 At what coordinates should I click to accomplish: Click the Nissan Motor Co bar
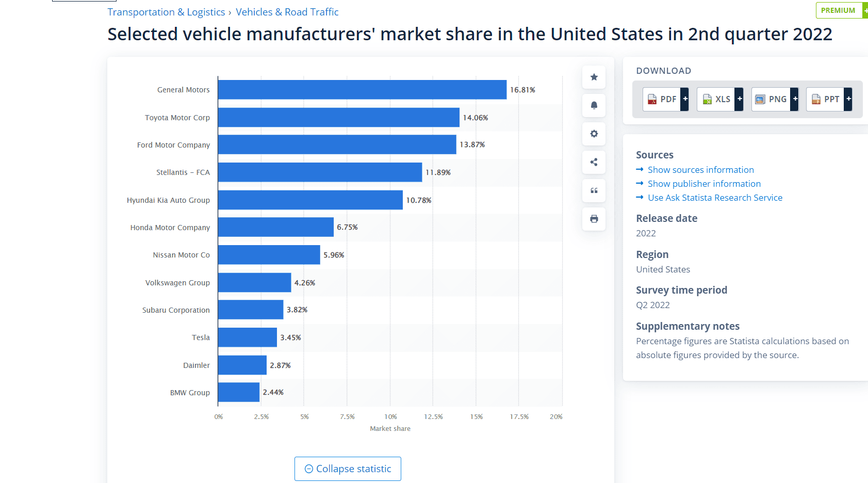(269, 255)
